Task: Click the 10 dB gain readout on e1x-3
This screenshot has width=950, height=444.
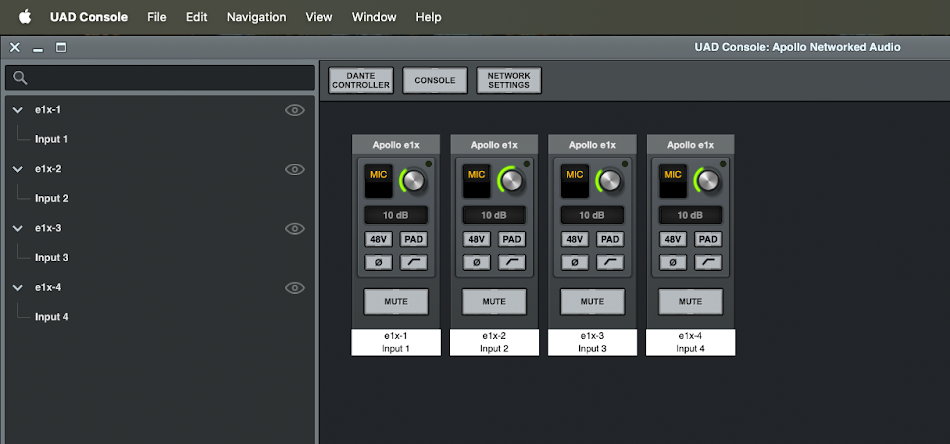Action: click(x=593, y=215)
